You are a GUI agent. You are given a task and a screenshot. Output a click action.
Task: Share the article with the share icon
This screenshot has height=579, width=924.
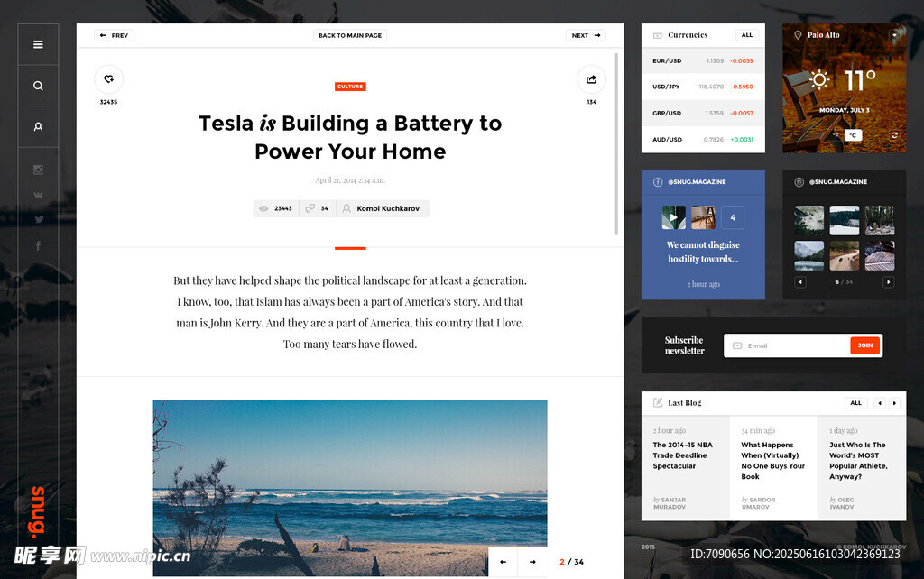click(591, 79)
